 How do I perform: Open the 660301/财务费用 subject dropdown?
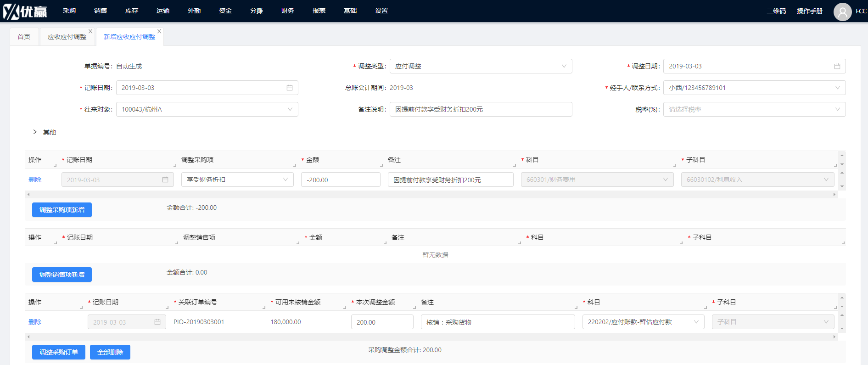pos(597,180)
